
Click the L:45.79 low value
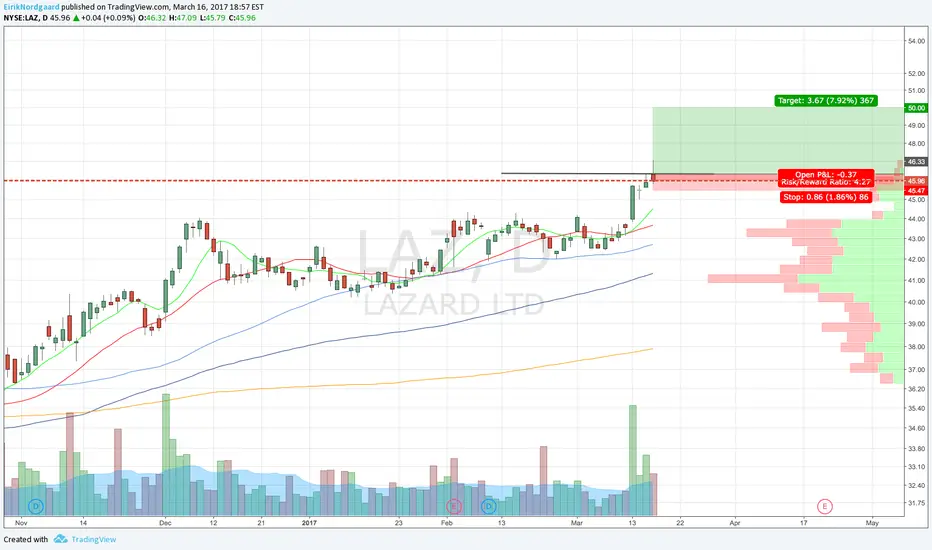point(212,18)
